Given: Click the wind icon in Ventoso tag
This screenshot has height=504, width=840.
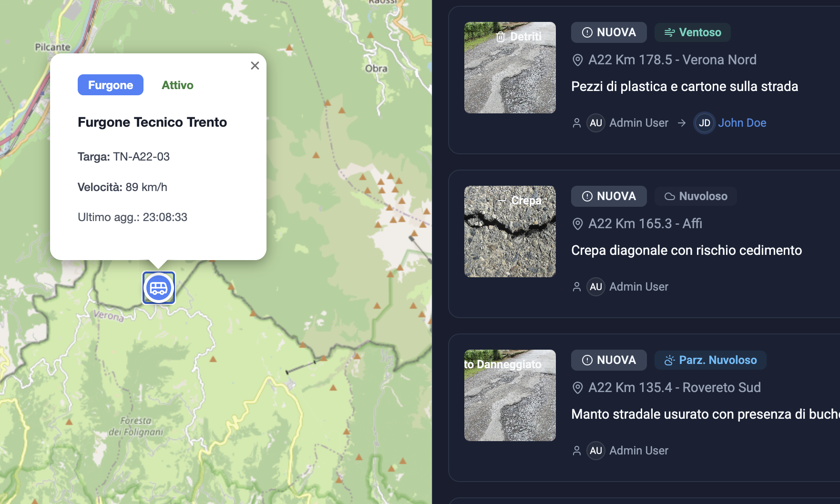Looking at the screenshot, I should (x=669, y=32).
